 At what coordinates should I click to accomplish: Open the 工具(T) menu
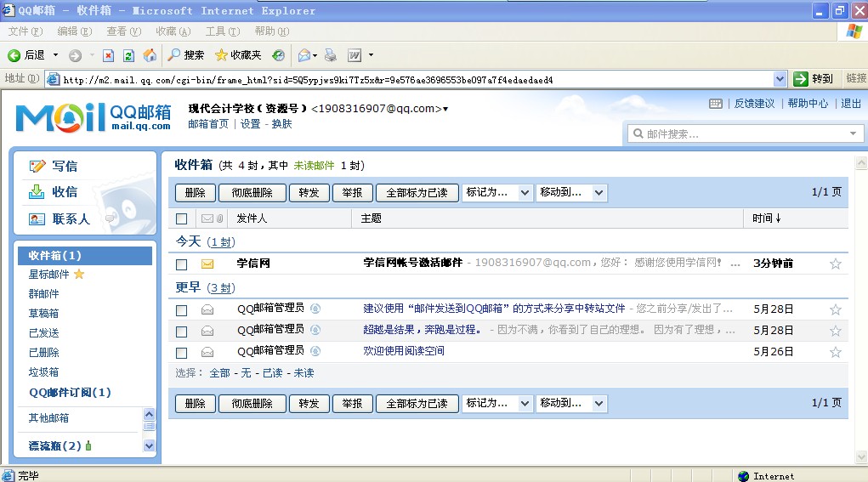coord(223,31)
